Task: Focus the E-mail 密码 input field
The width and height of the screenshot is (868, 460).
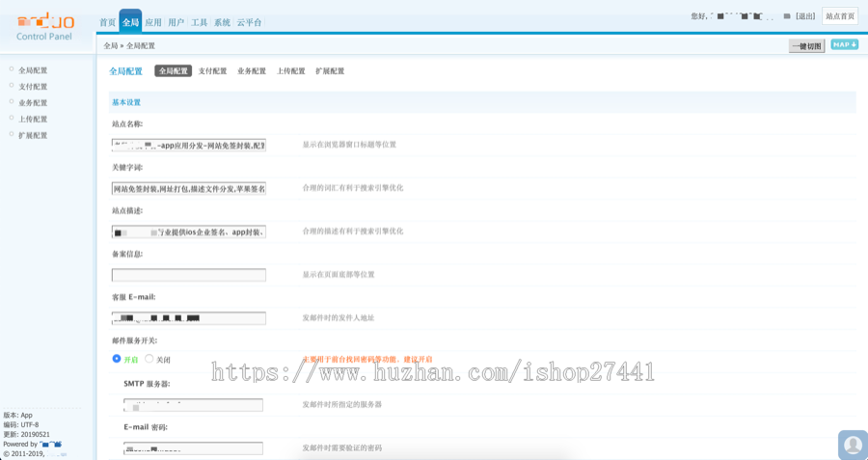Action: [x=193, y=448]
